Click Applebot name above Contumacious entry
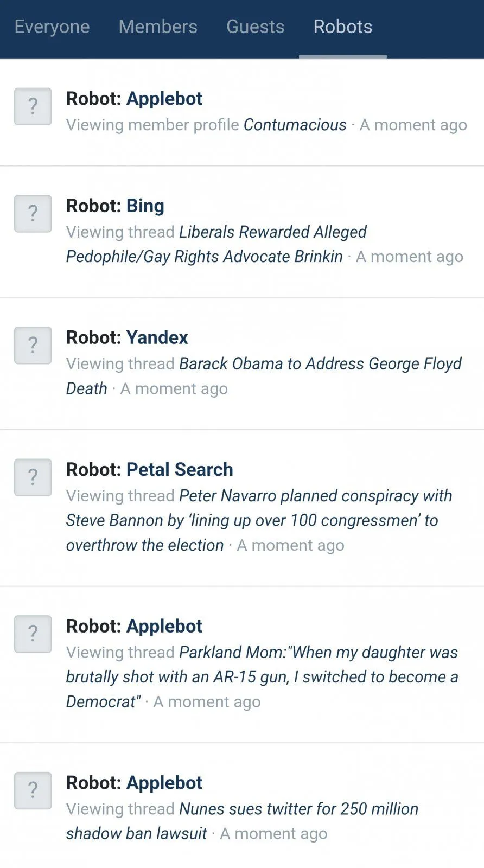The image size is (484, 868). click(x=164, y=99)
